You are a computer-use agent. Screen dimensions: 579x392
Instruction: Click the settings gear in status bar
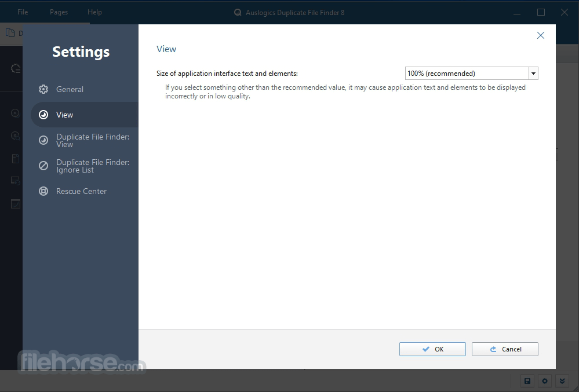click(545, 381)
